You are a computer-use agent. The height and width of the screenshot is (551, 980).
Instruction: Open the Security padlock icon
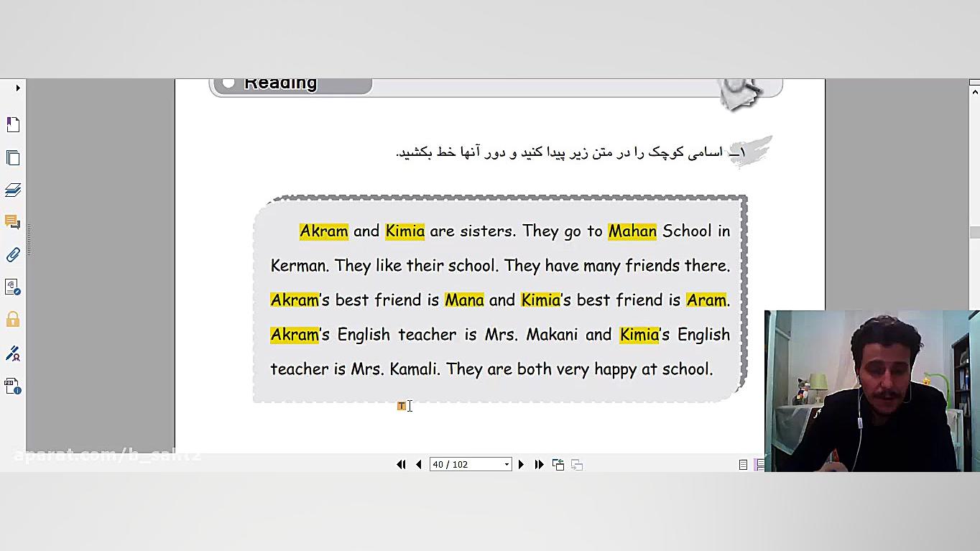coord(13,320)
